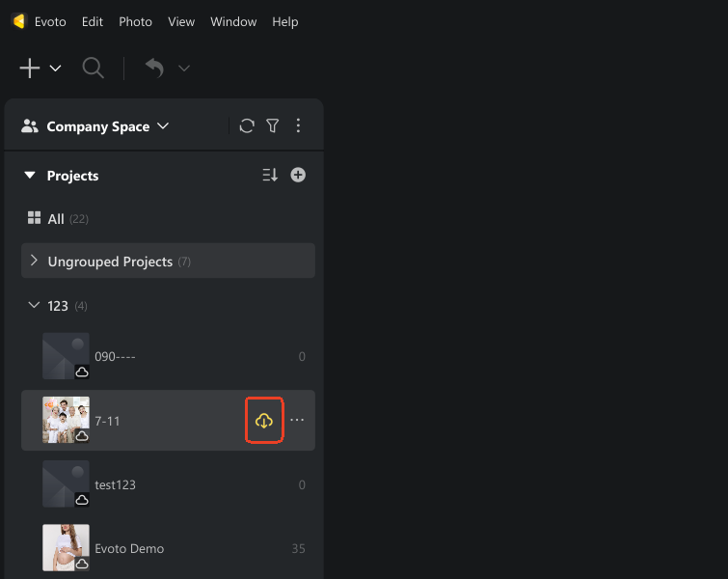
Task: Download the 7-11 project from cloud
Action: tap(264, 421)
